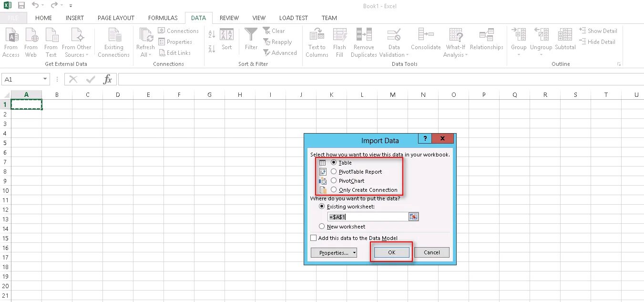Switch to the FORMULAS tab
The height and width of the screenshot is (302, 644).
[163, 18]
